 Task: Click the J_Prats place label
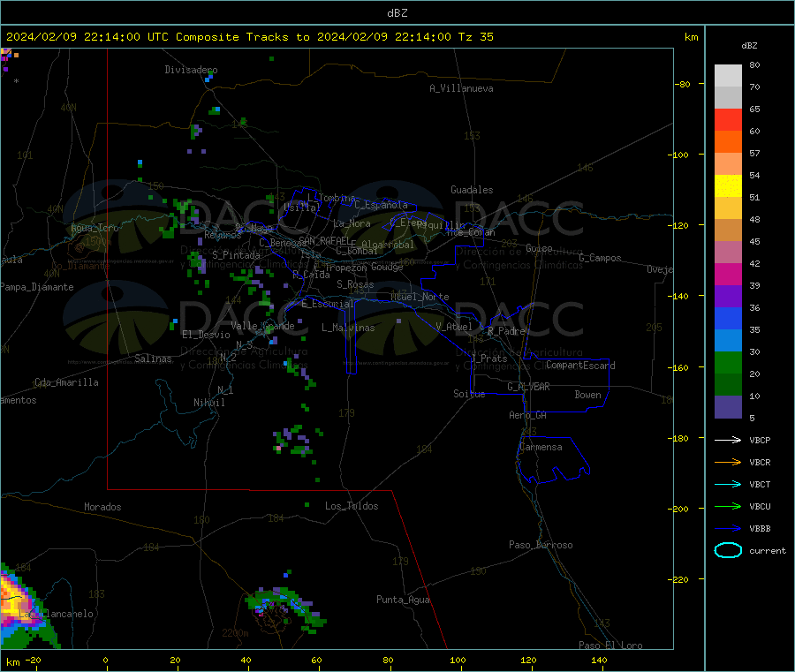click(488, 359)
